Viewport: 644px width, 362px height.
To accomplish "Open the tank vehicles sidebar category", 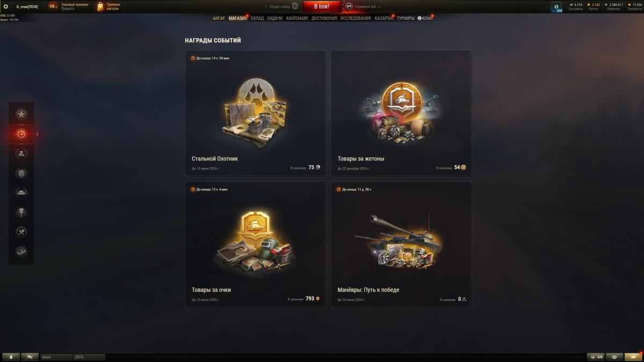I will 21,193.
